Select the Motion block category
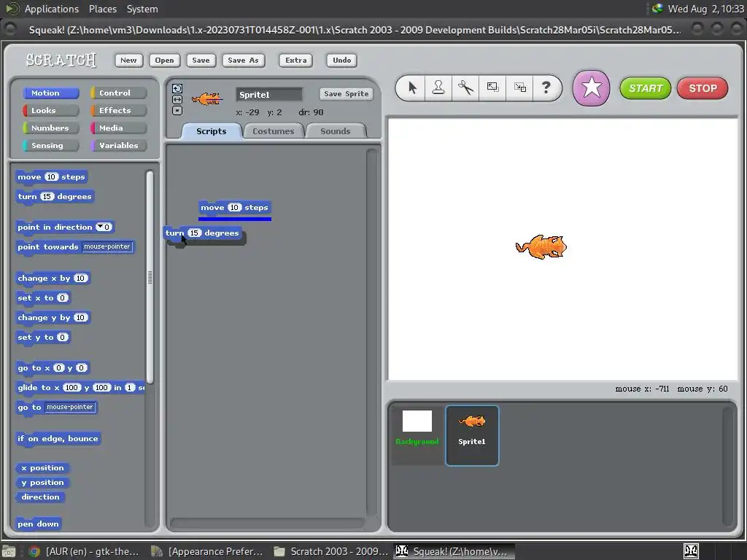This screenshot has height=560, width=747. tap(50, 93)
